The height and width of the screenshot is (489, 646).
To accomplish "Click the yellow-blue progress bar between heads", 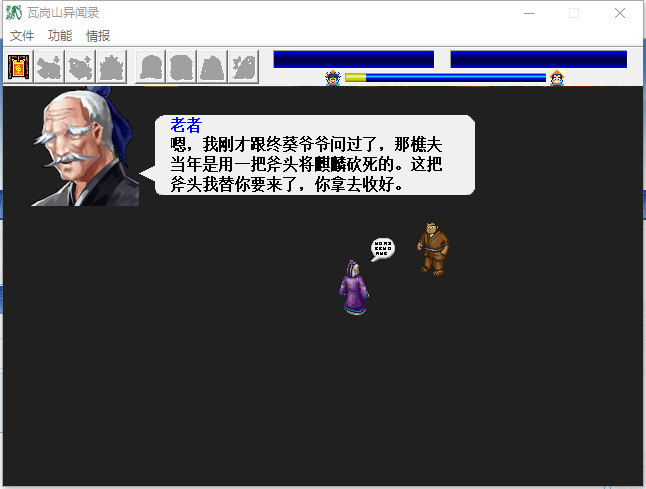I will pyautogui.click(x=445, y=78).
